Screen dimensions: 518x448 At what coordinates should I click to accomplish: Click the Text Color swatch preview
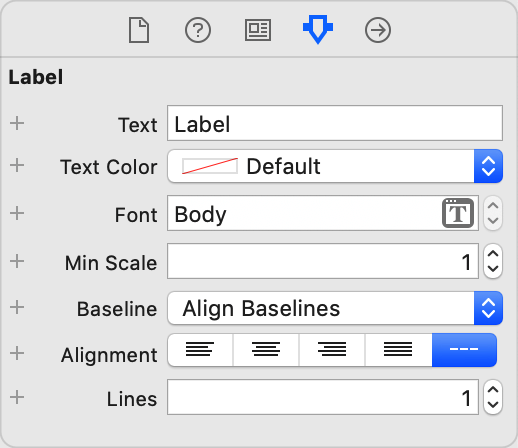click(x=210, y=166)
